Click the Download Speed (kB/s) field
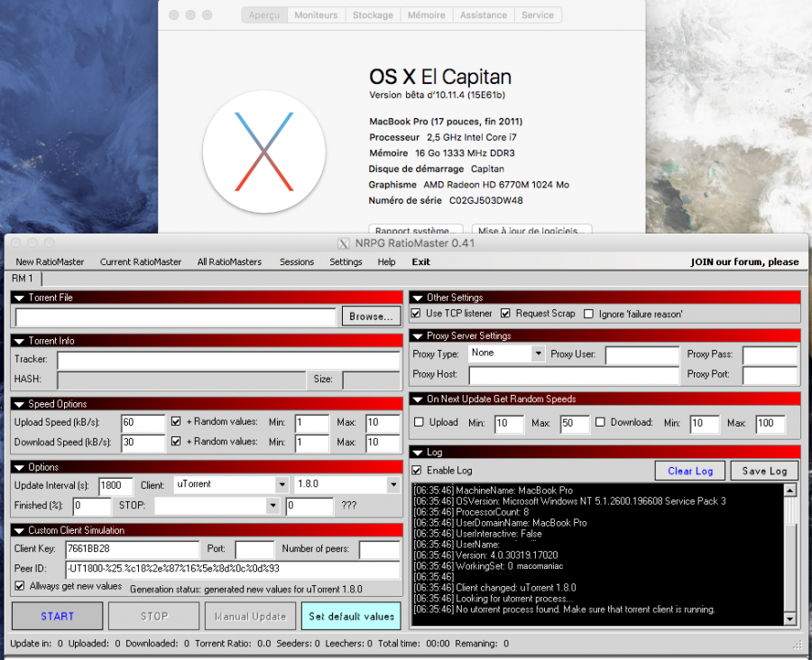Viewport: 812px width, 660px height. click(x=143, y=443)
